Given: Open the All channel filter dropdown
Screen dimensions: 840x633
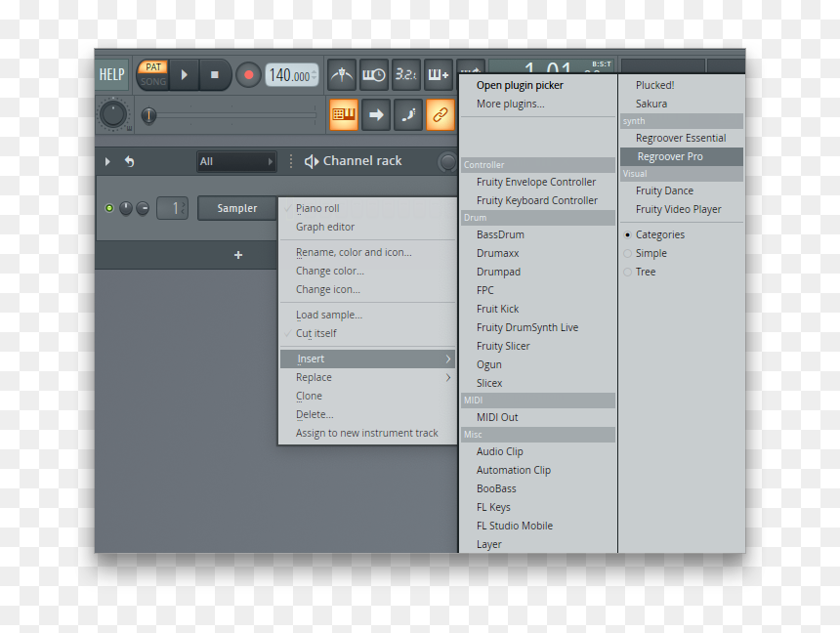Looking at the screenshot, I should coord(236,161).
